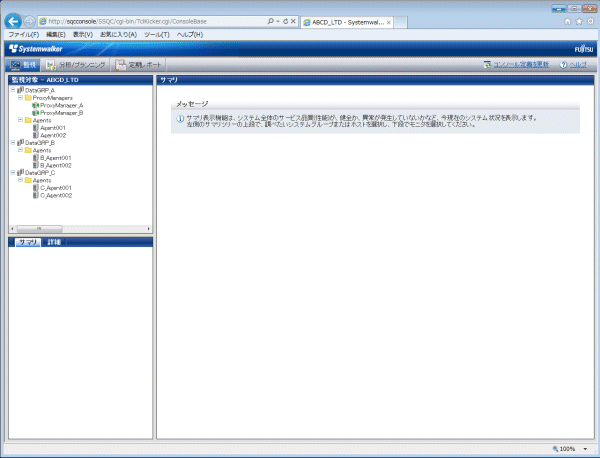Open the address bar search dropdown arrow

[x=278, y=21]
